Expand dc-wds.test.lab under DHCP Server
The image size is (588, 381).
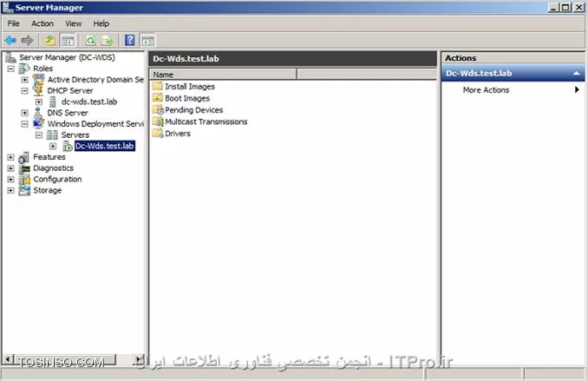[39, 102]
